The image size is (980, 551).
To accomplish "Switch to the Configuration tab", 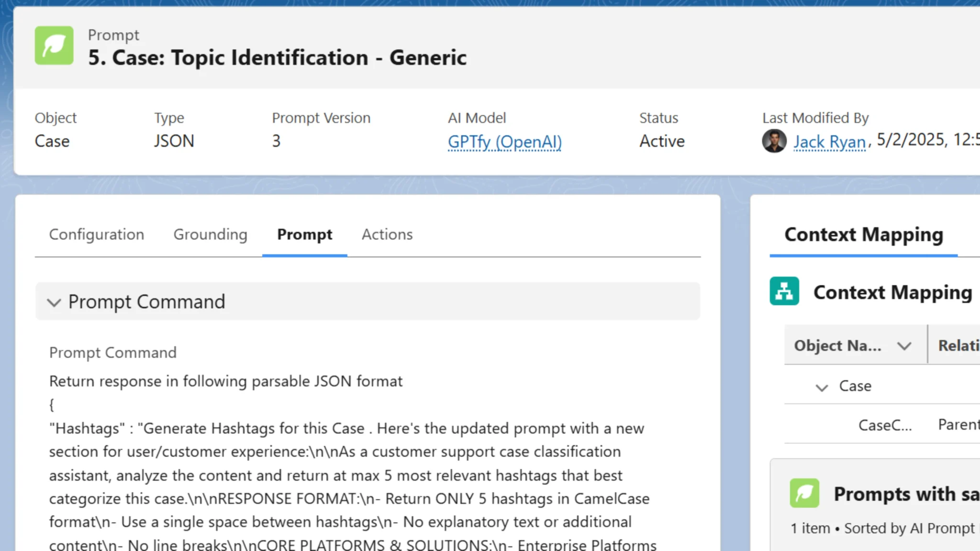I will click(x=97, y=234).
